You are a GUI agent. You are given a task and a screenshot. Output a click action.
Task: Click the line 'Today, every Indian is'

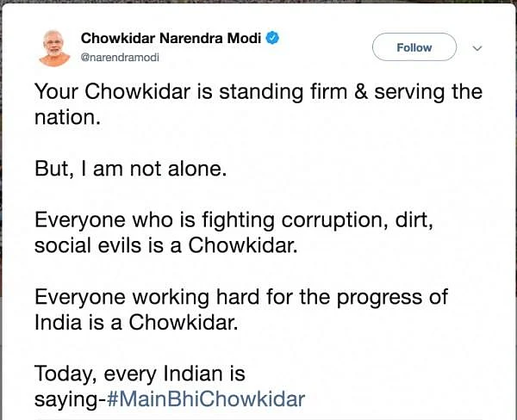tap(140, 374)
